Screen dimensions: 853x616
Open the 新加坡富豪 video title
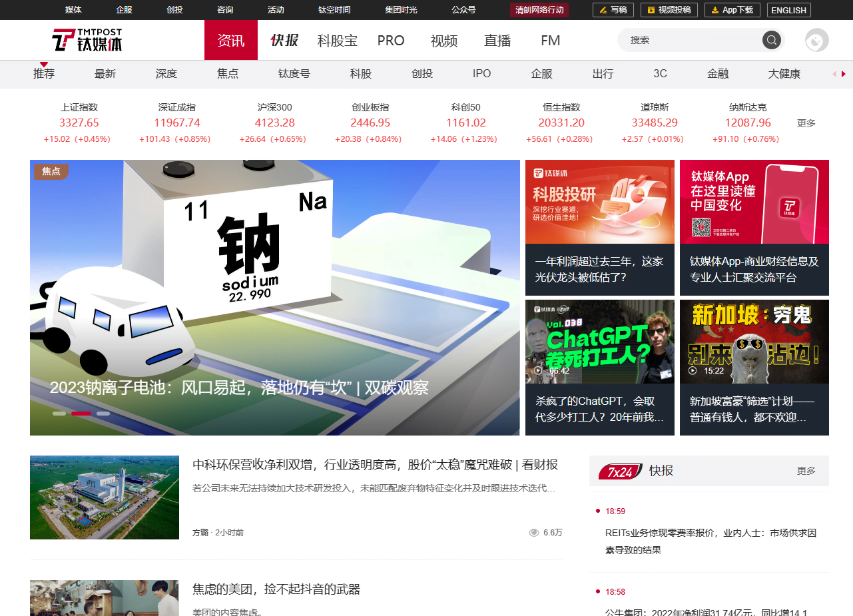pos(752,410)
